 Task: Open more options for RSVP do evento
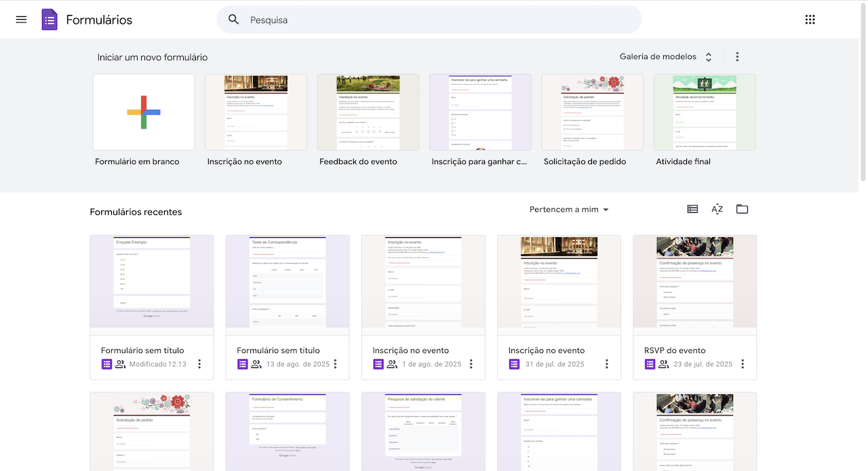(743, 364)
